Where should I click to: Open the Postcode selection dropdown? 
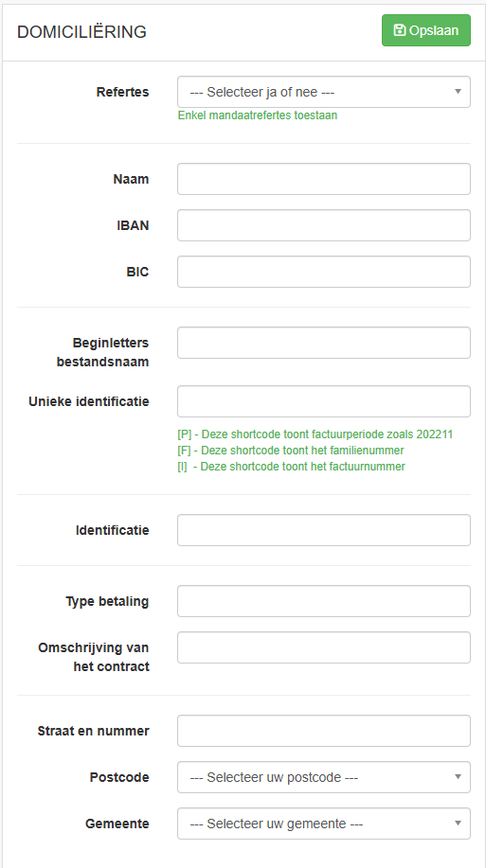click(324, 777)
